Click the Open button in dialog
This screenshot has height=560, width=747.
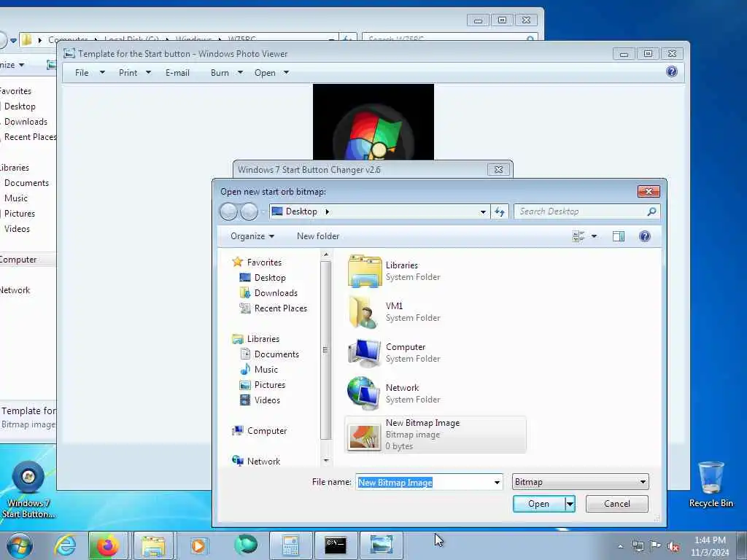click(539, 504)
